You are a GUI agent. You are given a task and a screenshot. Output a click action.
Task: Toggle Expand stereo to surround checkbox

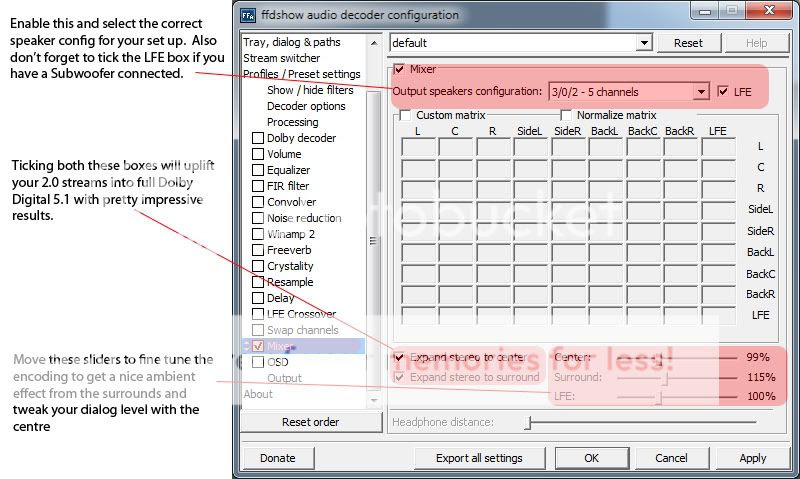[x=399, y=377]
